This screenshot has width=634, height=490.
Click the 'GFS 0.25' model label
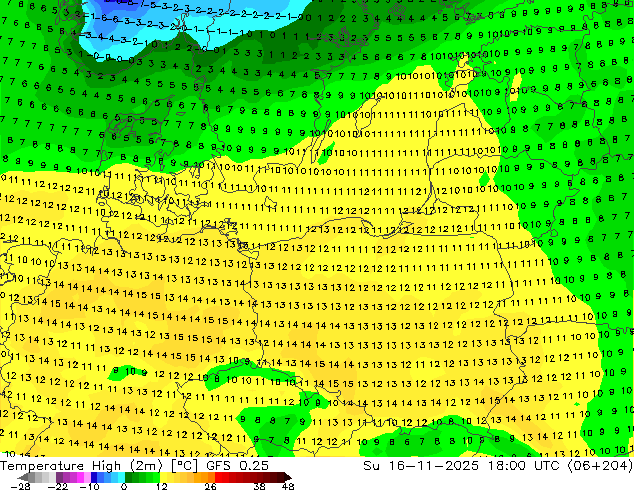(x=237, y=466)
